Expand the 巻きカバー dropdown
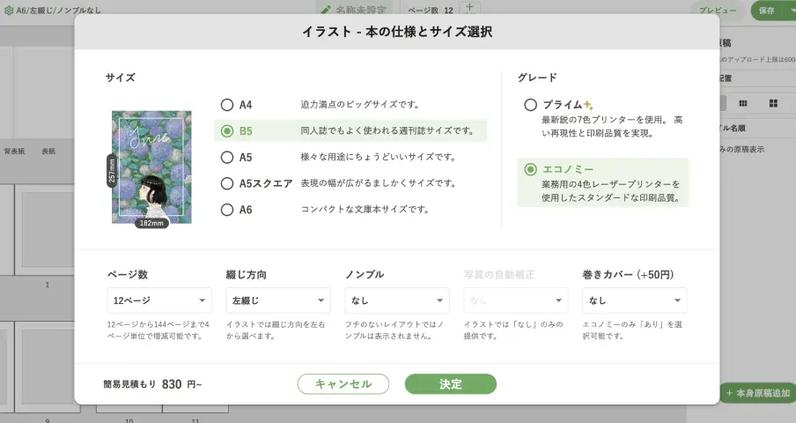796x423 pixels. tap(635, 300)
